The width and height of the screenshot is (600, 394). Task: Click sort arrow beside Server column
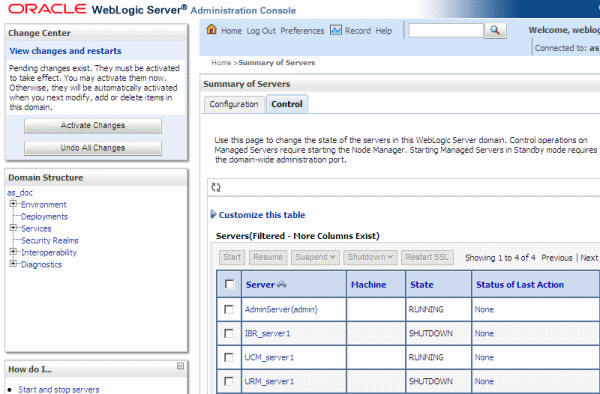pyautogui.click(x=282, y=284)
